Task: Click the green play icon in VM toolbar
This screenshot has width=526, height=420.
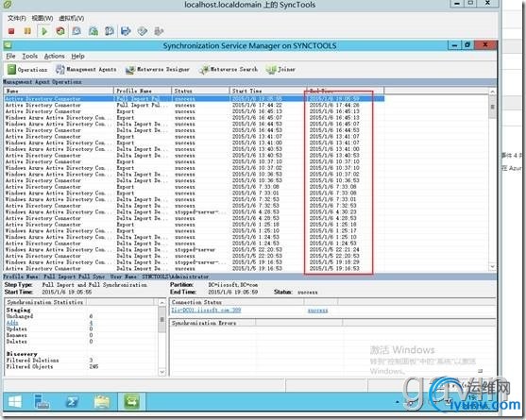Action: coord(44,31)
